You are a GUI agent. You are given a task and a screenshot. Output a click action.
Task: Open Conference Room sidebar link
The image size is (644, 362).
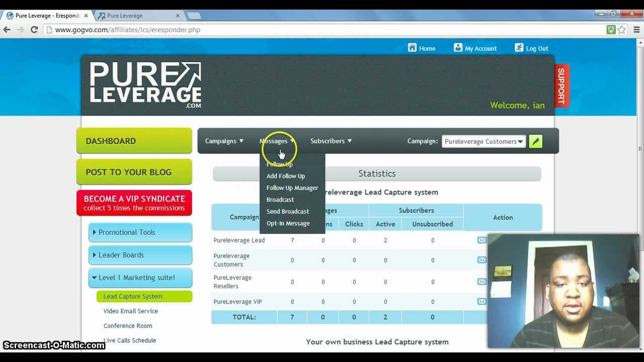pos(128,326)
